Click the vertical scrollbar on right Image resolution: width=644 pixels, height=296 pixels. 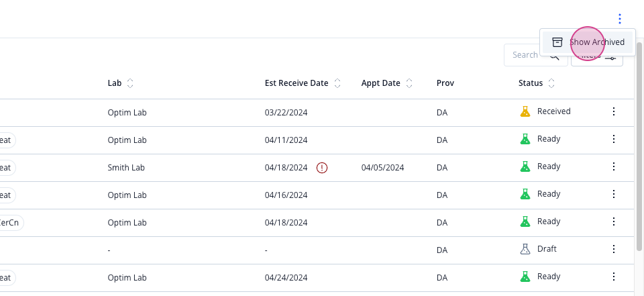point(639,146)
